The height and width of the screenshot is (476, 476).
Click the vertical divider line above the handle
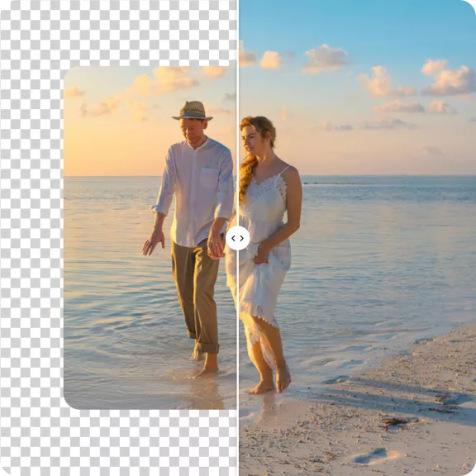tap(238, 113)
